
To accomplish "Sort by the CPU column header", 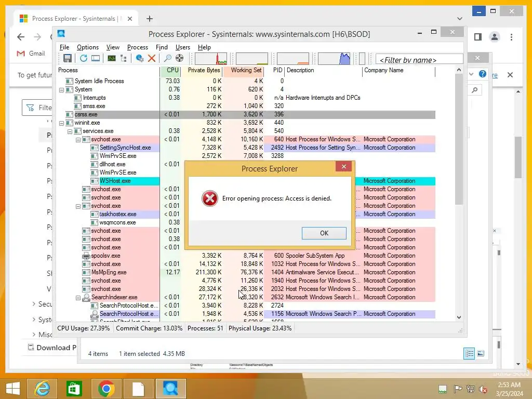I will [170, 70].
